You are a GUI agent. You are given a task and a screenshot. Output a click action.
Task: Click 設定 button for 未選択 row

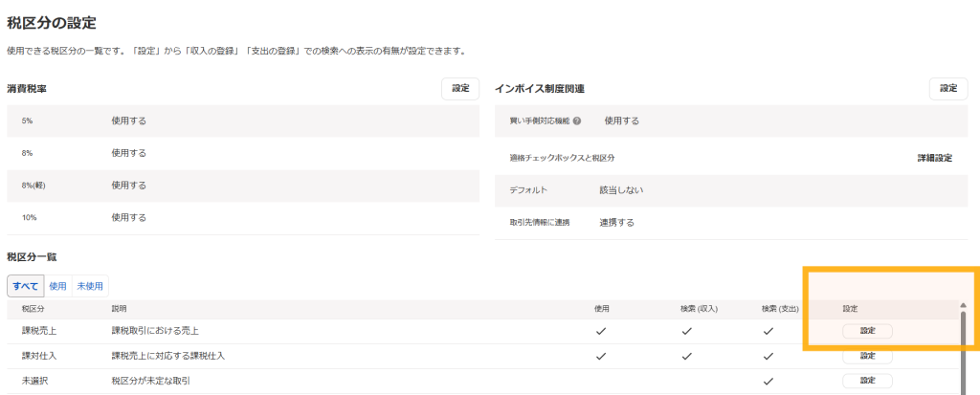[x=867, y=381]
